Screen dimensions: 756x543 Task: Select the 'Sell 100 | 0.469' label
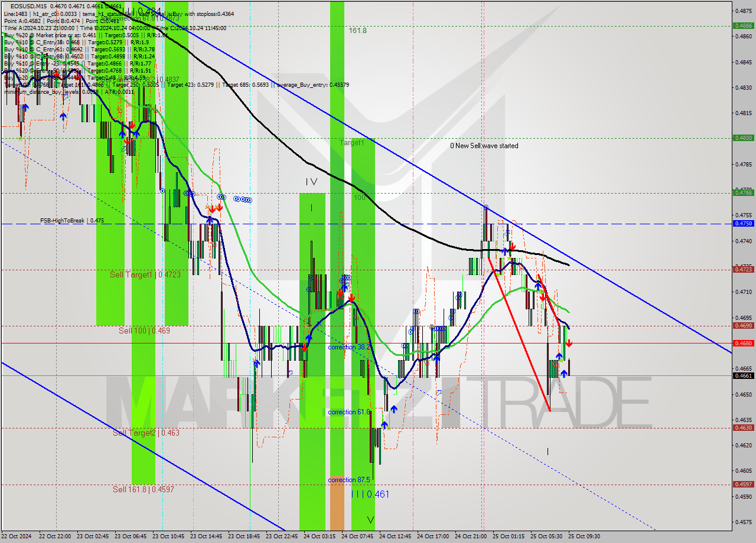click(x=144, y=331)
